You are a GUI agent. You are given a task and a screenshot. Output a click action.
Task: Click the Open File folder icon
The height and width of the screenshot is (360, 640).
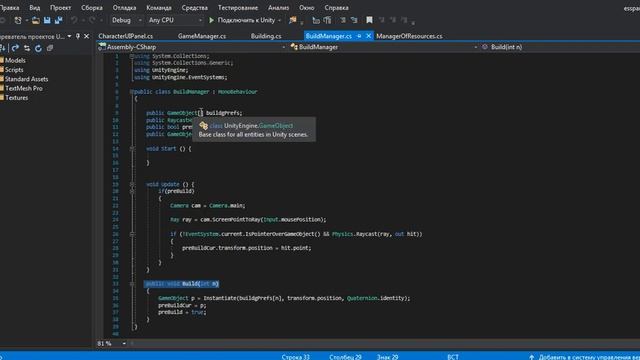point(36,20)
